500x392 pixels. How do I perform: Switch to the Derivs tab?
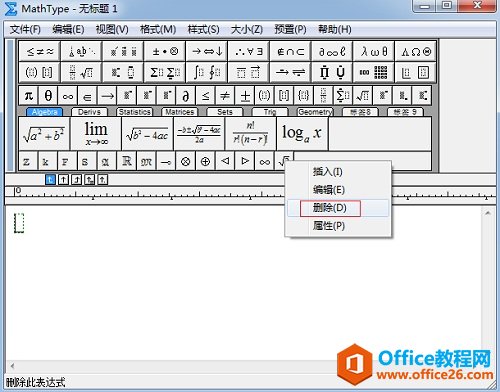(89, 112)
